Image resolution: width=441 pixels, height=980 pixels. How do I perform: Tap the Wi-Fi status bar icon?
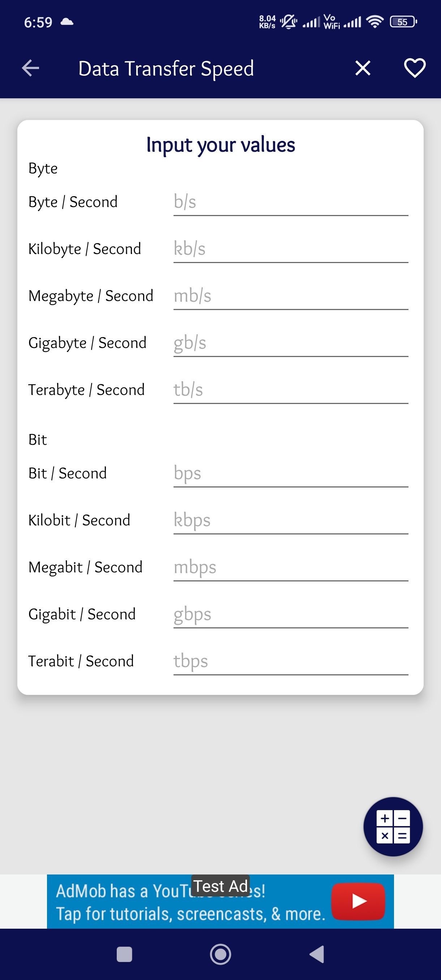[375, 22]
